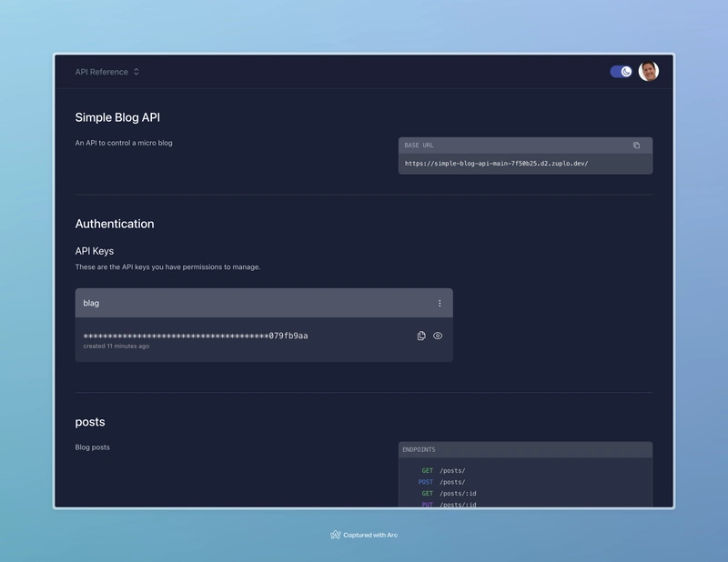Copy the blag API key

click(x=421, y=336)
